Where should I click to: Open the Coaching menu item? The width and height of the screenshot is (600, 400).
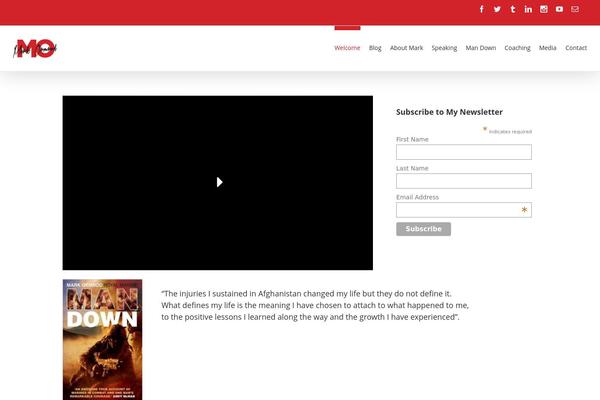pos(517,48)
